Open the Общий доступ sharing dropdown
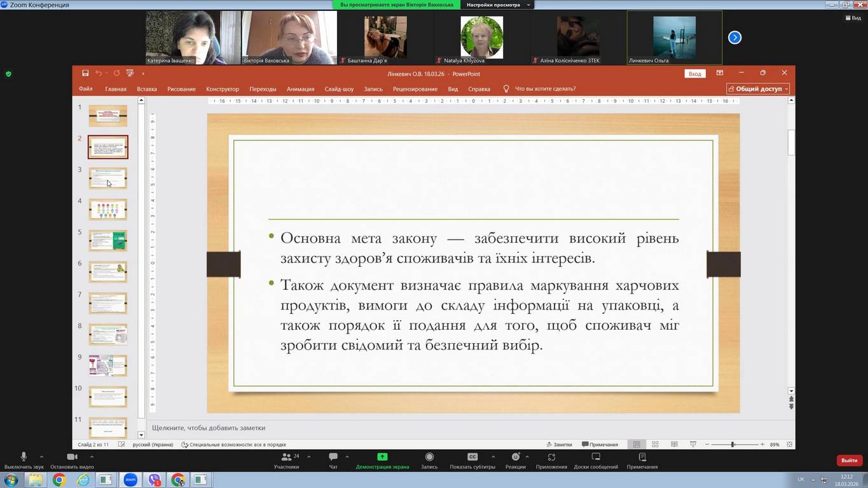 758,89
